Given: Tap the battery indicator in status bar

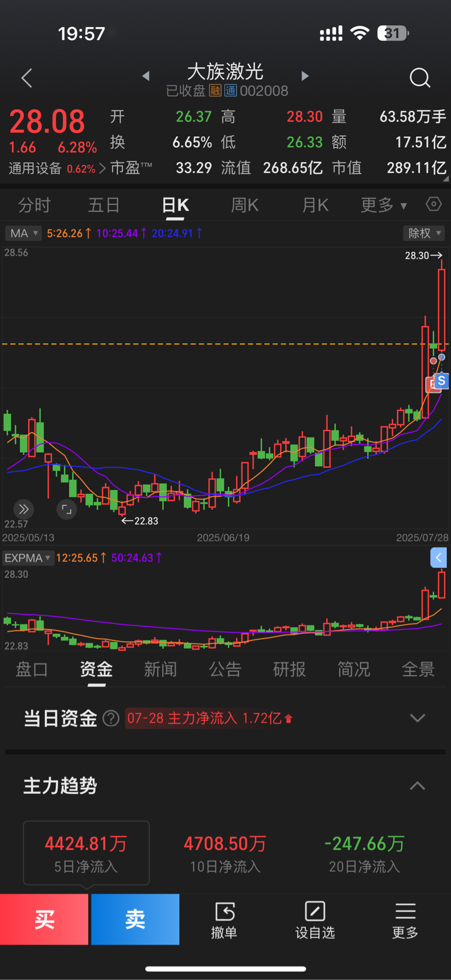Looking at the screenshot, I should pos(393,33).
